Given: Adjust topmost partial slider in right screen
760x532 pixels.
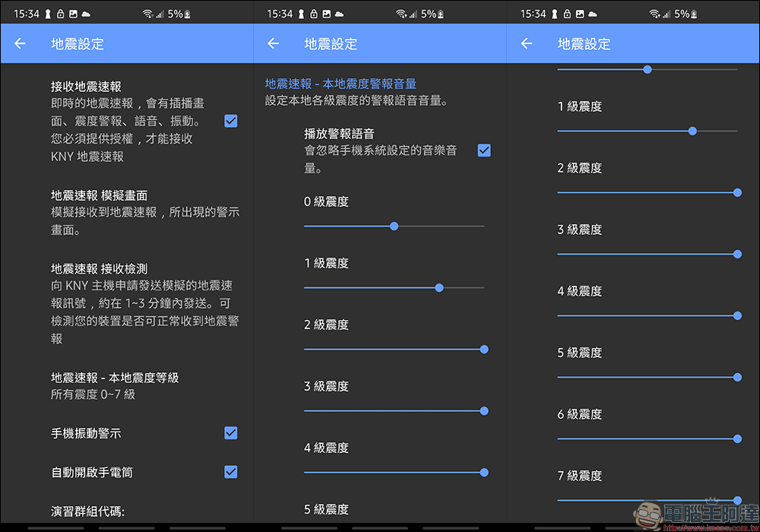Looking at the screenshot, I should point(648,69).
